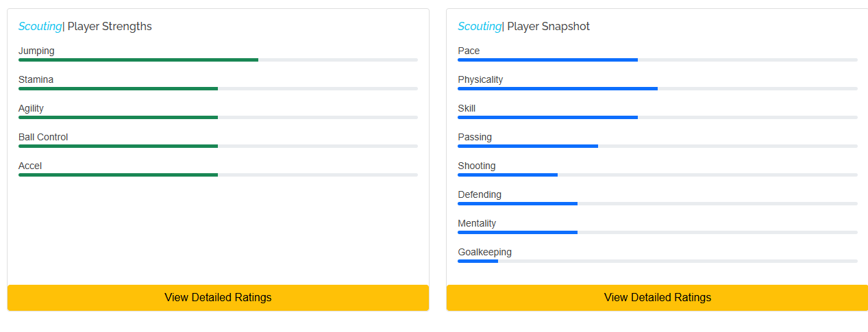Click the Shooting label

click(477, 166)
